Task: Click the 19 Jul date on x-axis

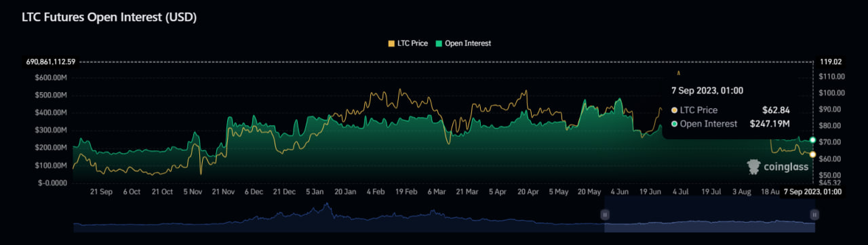Action: (x=711, y=192)
